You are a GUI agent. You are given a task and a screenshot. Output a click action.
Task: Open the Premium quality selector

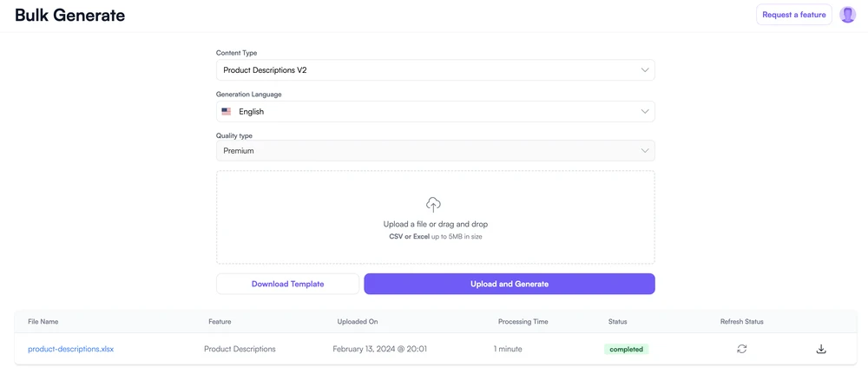[434, 151]
